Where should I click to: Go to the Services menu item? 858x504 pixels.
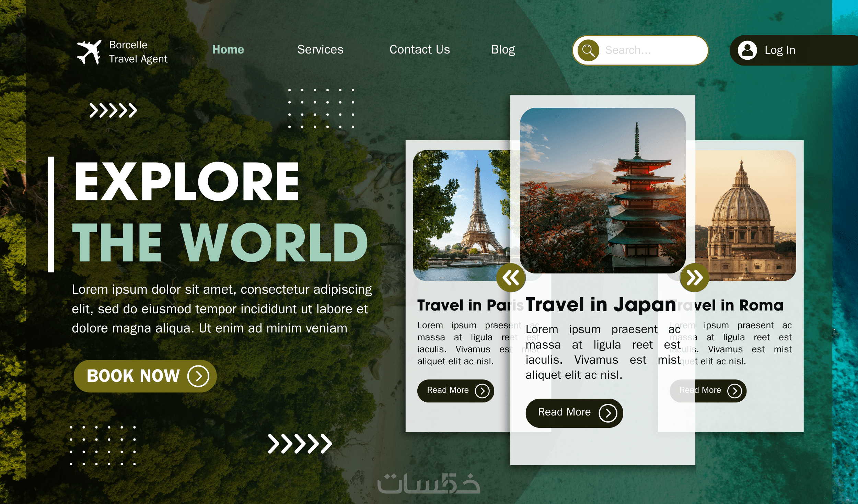click(x=320, y=50)
